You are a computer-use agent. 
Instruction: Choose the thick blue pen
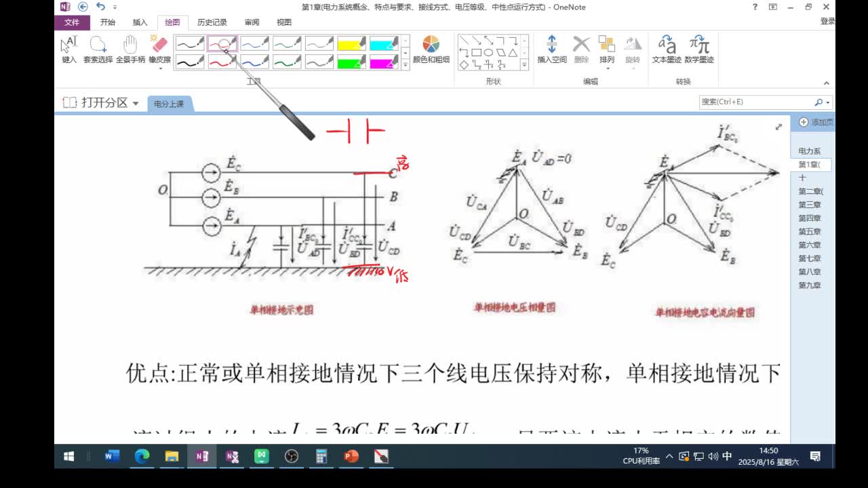[x=255, y=62]
